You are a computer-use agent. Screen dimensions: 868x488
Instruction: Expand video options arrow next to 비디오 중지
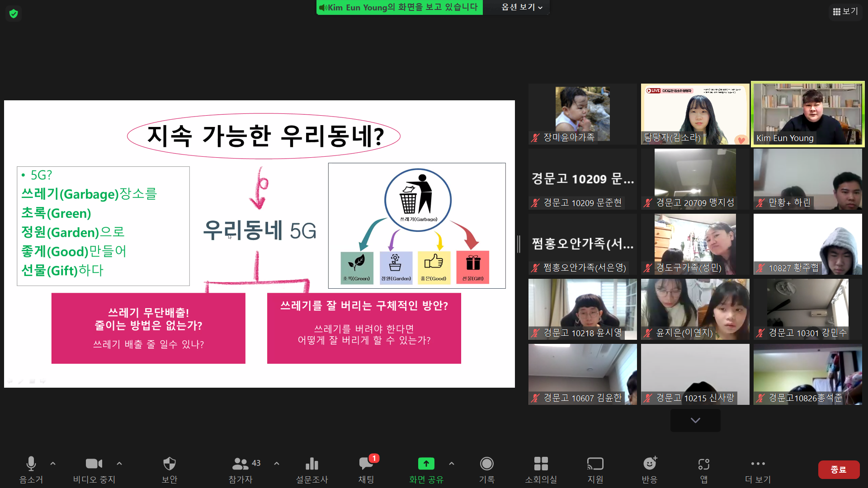click(119, 463)
